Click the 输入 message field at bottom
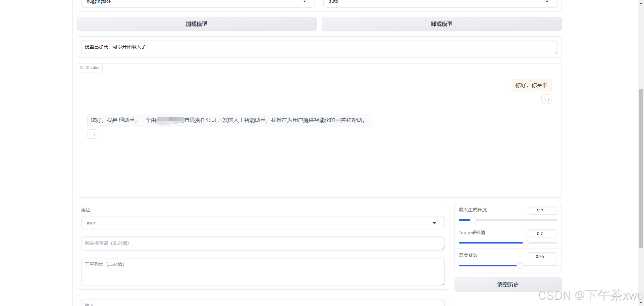The width and height of the screenshot is (644, 306). click(263, 303)
